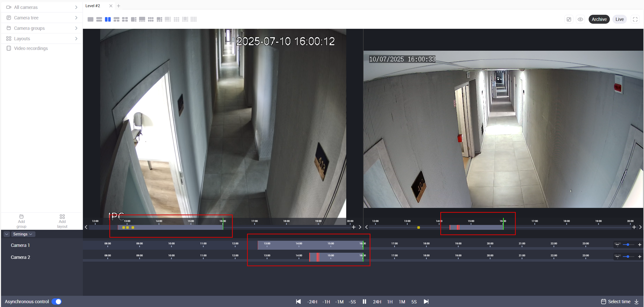The image size is (644, 307).
Task: Click the download archive icon
Action: [x=637, y=302]
